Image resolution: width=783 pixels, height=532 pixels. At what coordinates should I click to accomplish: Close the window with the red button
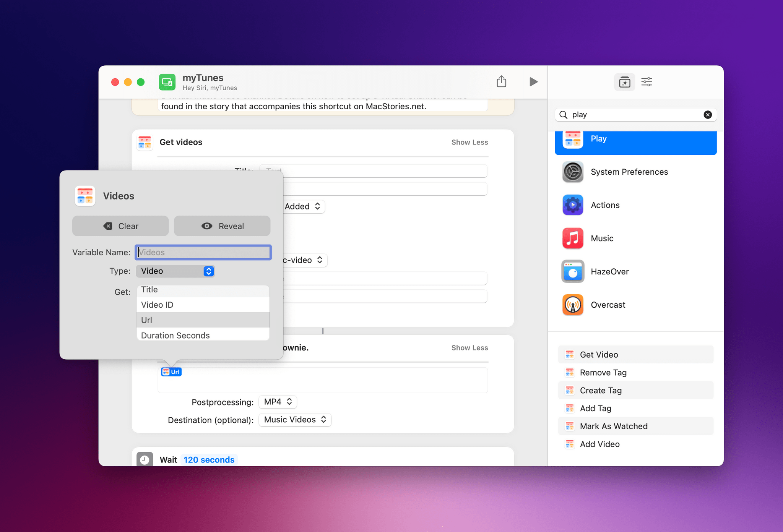tap(115, 82)
